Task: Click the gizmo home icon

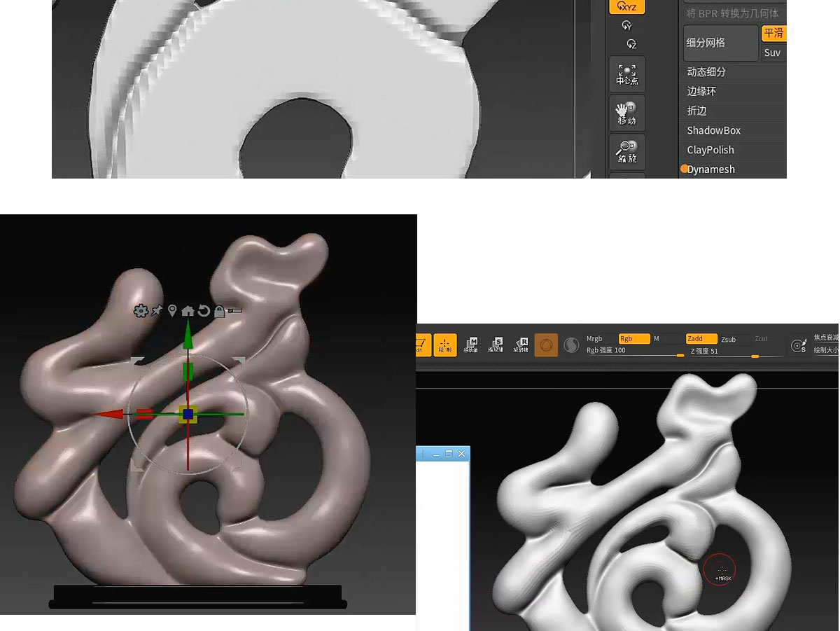Action: [188, 311]
